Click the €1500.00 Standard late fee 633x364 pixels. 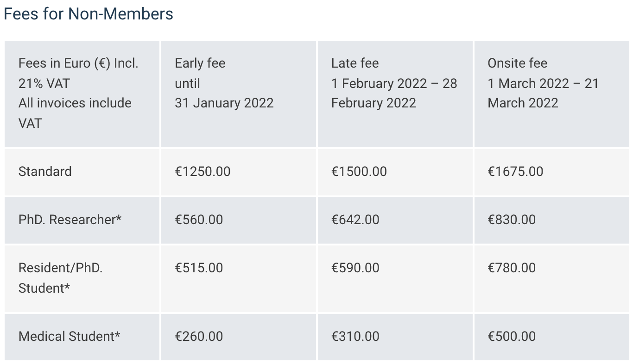359,171
